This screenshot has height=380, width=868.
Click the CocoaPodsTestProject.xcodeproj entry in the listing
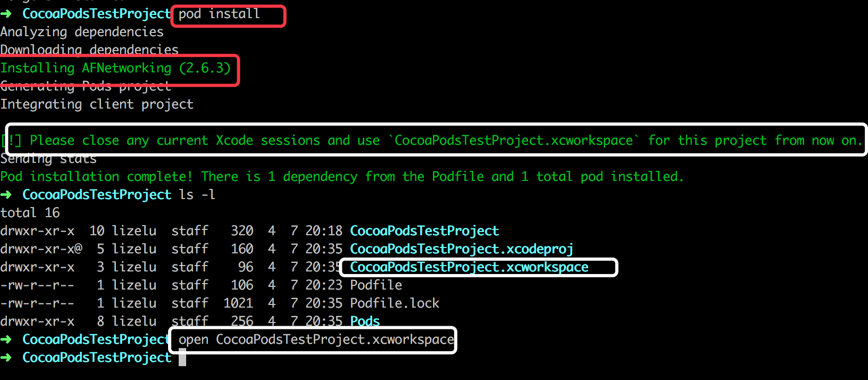click(461, 249)
